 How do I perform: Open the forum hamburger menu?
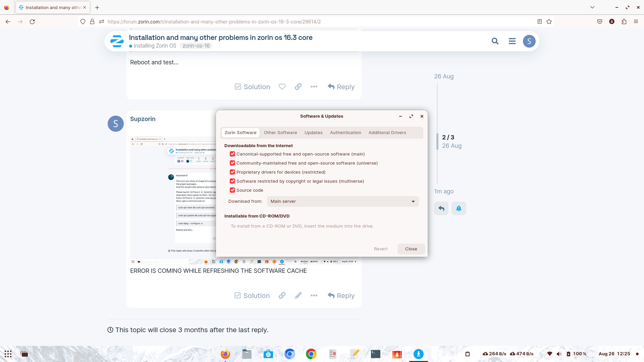coord(512,41)
